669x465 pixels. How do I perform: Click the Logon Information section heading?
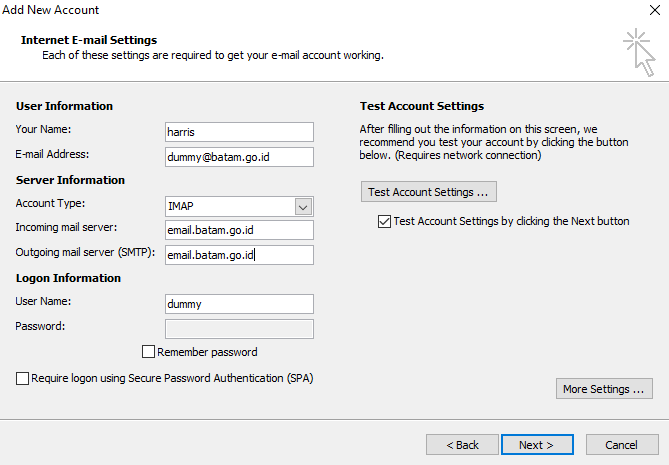[68, 278]
